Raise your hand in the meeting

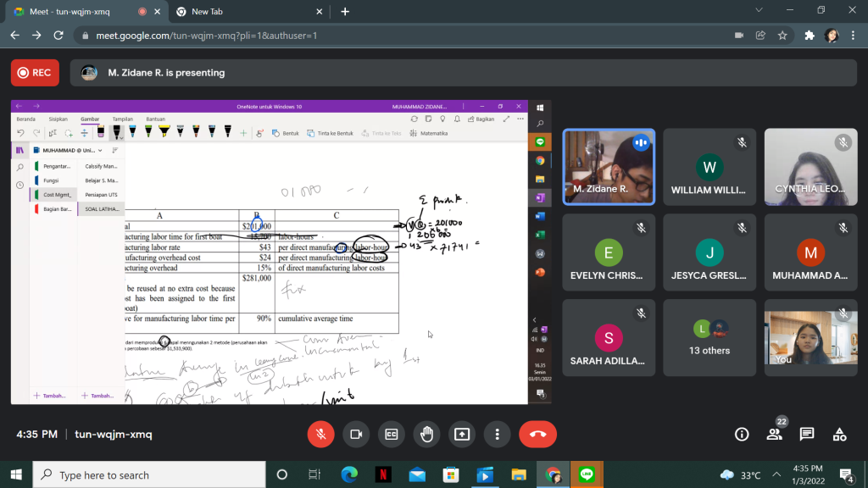426,434
